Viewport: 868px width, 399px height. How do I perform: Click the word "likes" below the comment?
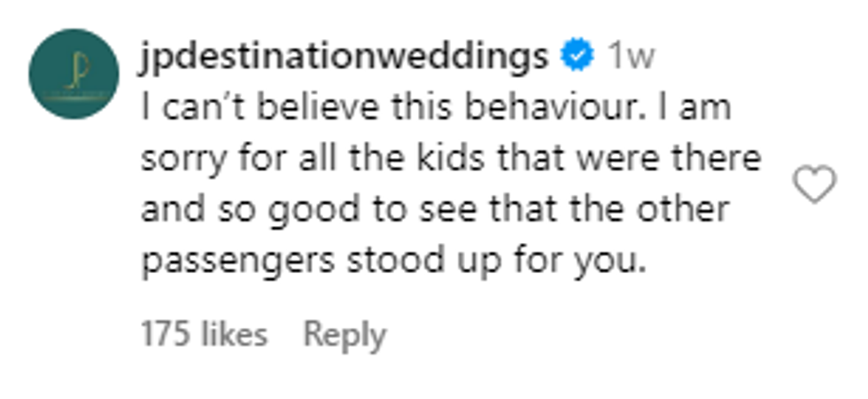[234, 334]
